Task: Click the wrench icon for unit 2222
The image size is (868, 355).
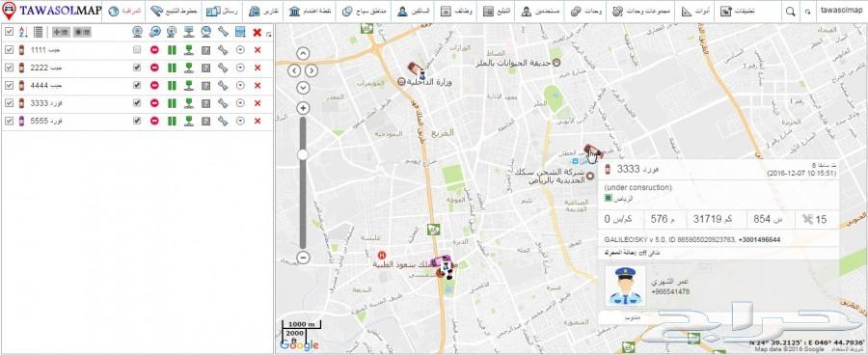Action: coord(223,68)
